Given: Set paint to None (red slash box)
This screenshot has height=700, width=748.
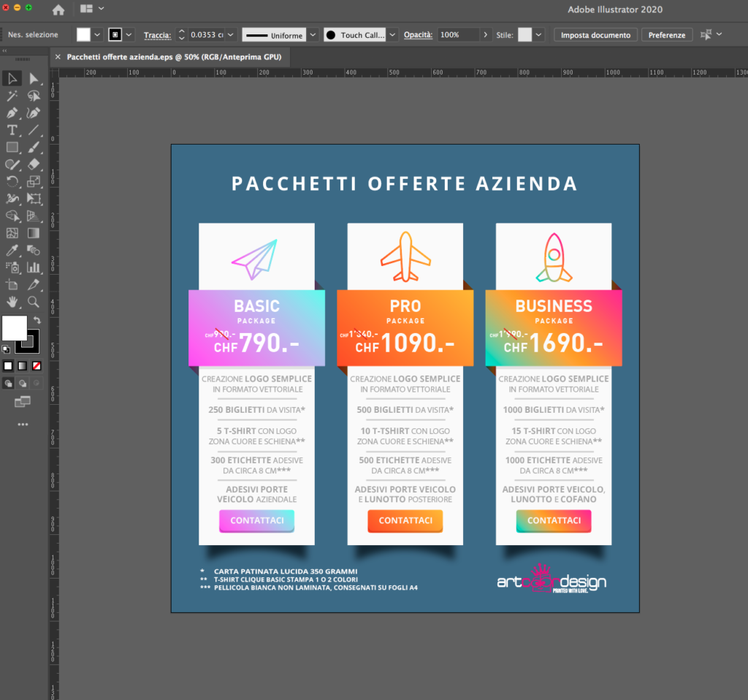Looking at the screenshot, I should coord(37,365).
